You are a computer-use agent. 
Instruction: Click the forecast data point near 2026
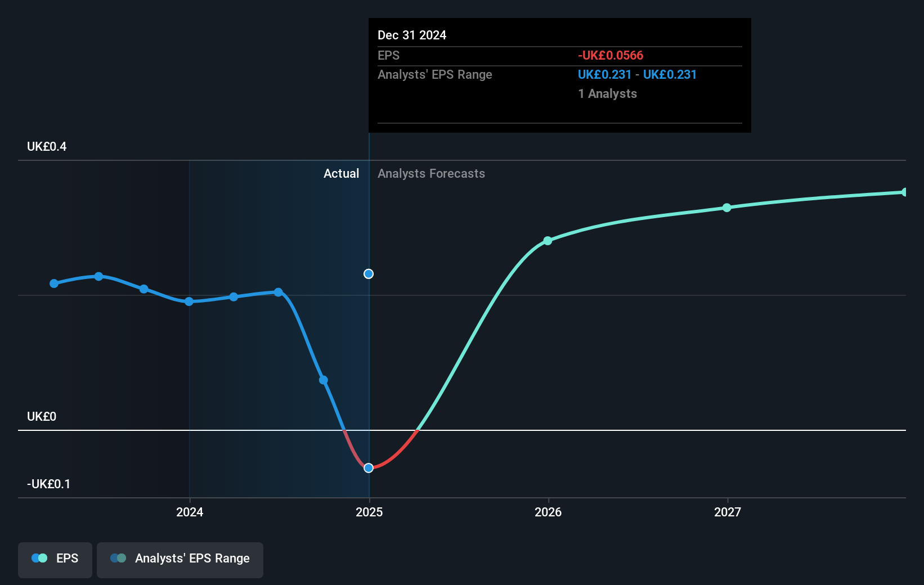(x=547, y=241)
